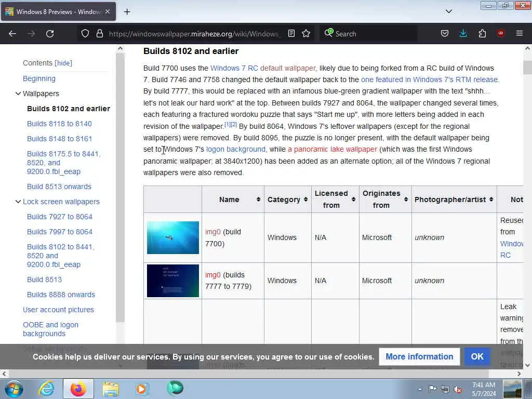Screen dimensions: 532x399
Task: Click the Firefox taskbar icon
Action: 78,389
